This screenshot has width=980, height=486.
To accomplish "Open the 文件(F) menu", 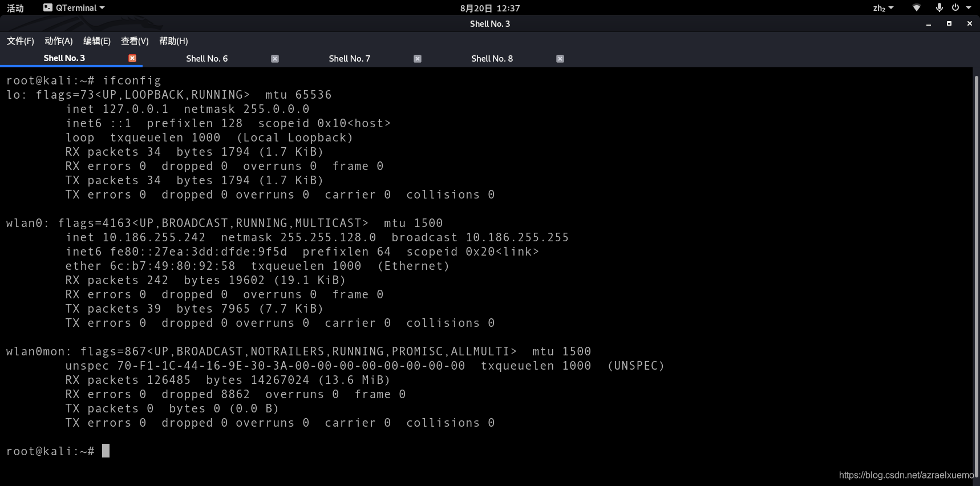I will 21,41.
